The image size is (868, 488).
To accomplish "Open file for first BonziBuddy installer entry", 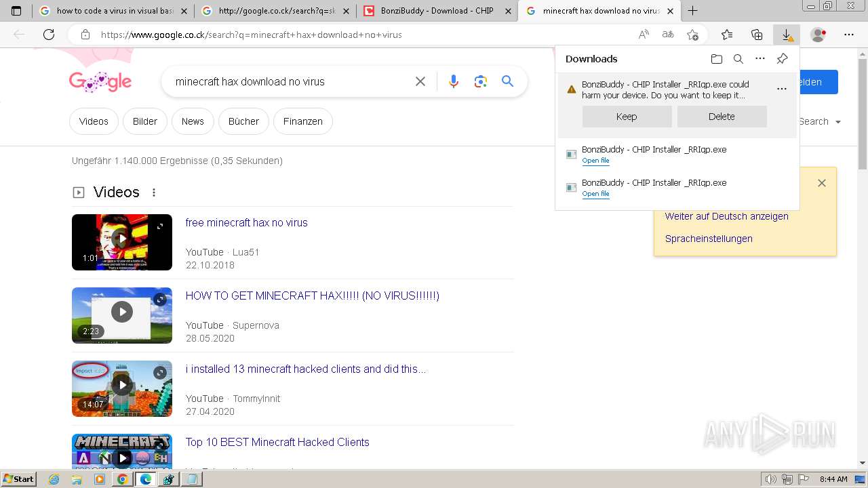I will point(595,161).
